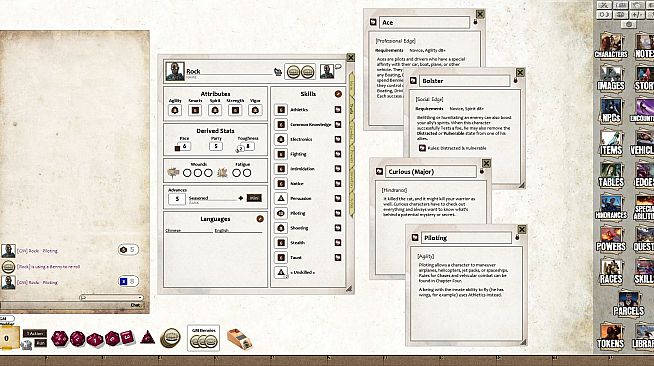654x366 pixels.
Task: Click Rock's first Benny chip
Action: [x=293, y=72]
